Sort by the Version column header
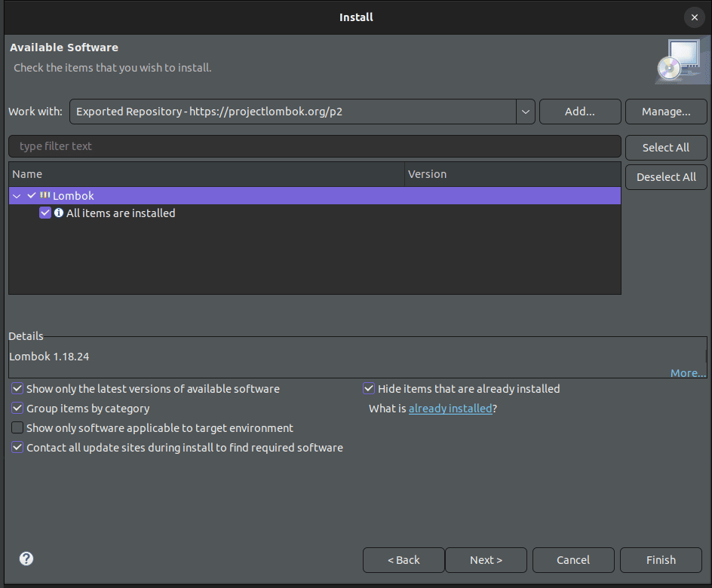 pyautogui.click(x=427, y=173)
